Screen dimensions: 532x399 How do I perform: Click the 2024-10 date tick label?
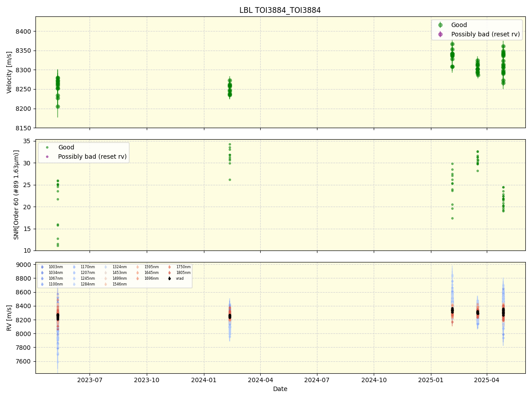pos(374,380)
